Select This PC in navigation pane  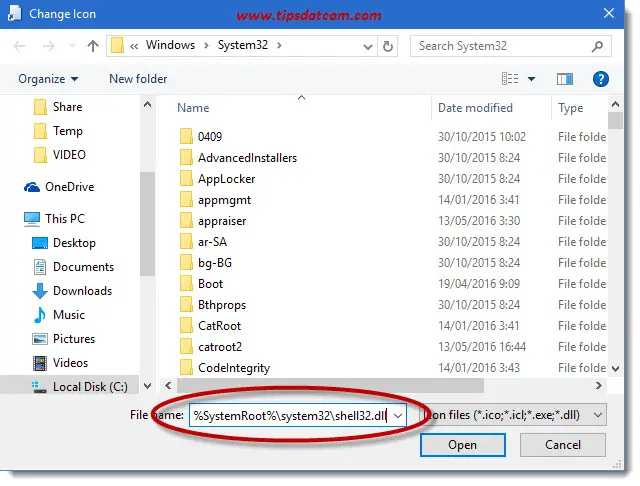54,219
